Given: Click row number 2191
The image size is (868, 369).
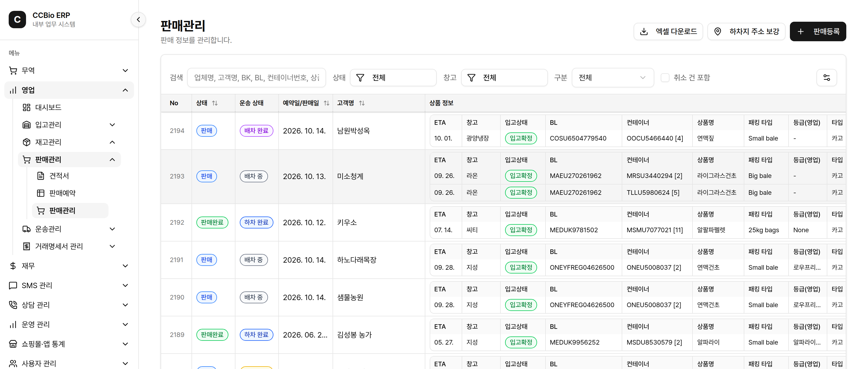Looking at the screenshot, I should [177, 260].
